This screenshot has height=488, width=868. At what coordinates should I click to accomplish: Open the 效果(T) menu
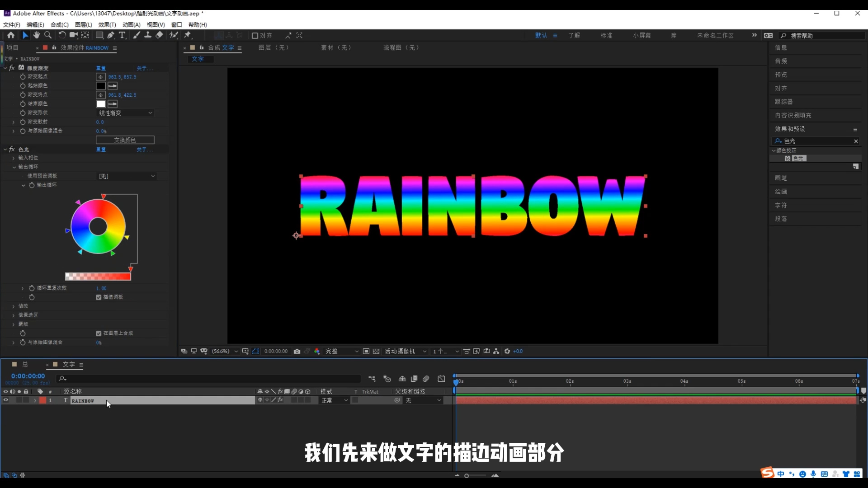(107, 25)
